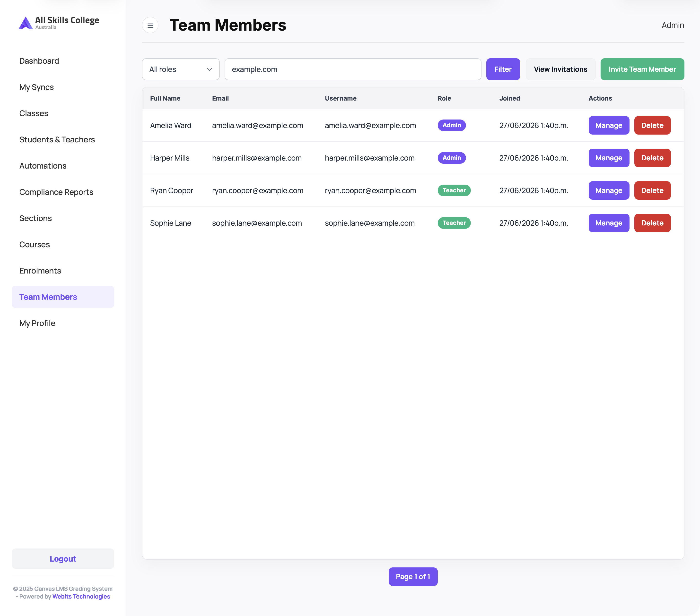Viewport: 700px width, 616px height.
Task: Focus the search field containing example.com
Action: (x=353, y=69)
